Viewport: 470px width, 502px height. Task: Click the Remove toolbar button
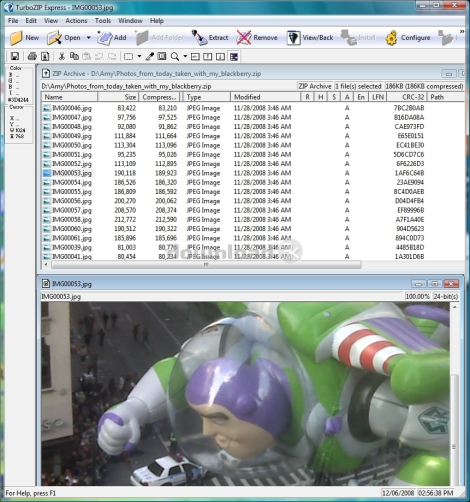pyautogui.click(x=257, y=38)
